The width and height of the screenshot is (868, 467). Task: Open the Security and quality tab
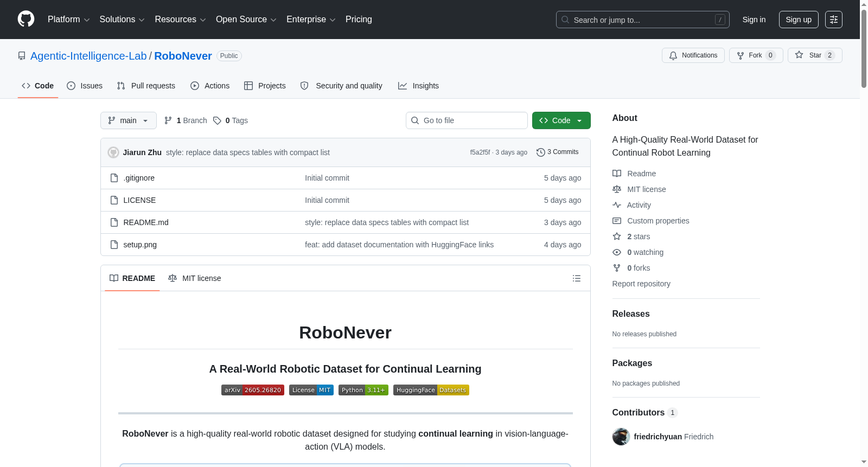click(x=341, y=86)
